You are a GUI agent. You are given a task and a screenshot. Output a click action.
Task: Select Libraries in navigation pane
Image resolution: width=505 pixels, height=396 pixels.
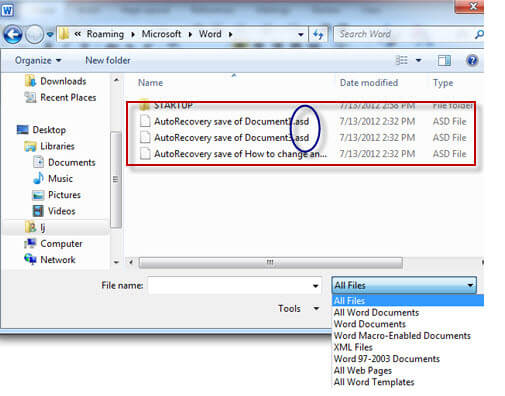click(57, 146)
